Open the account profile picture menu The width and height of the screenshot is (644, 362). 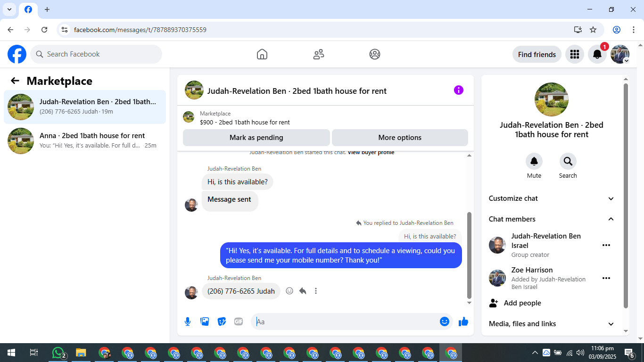[x=620, y=54]
